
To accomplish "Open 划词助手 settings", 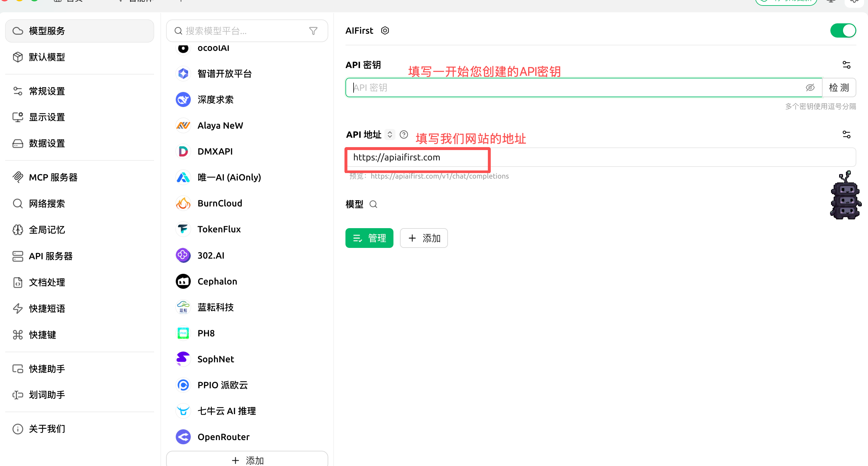I will [x=79, y=395].
